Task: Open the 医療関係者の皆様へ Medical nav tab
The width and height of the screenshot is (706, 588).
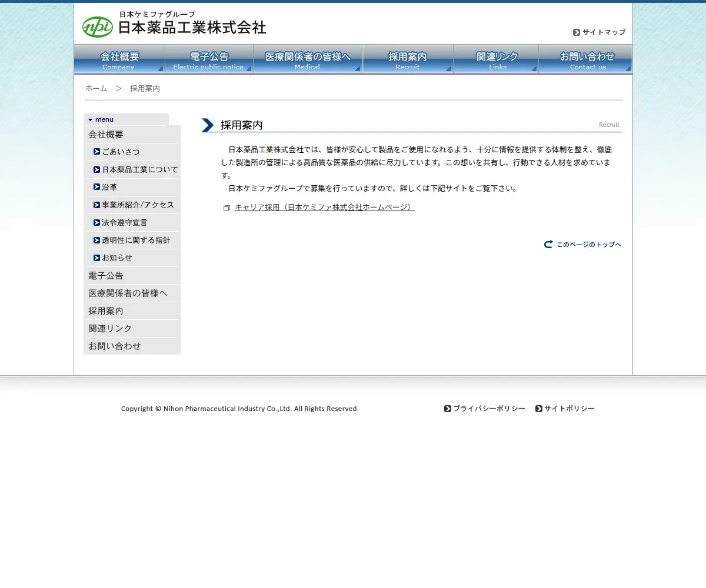Action: pyautogui.click(x=308, y=59)
